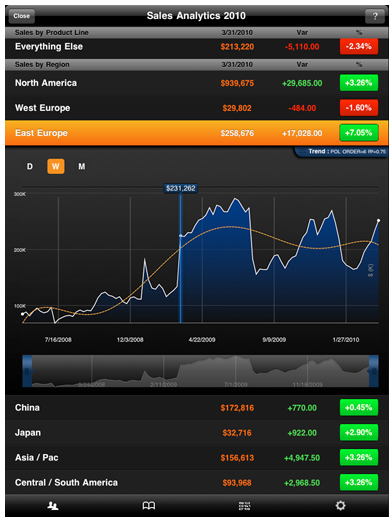Tap the +3.26% badge for Asia / Pac
The image size is (392, 527).
click(359, 457)
